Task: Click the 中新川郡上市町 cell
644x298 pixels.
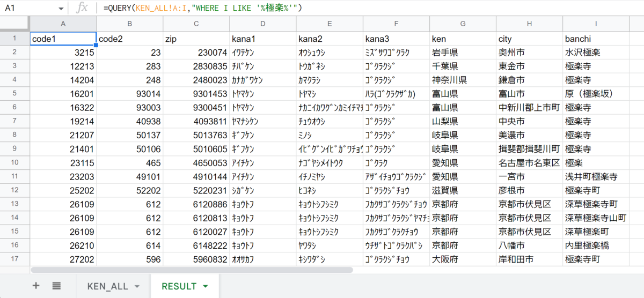Action: click(x=529, y=107)
